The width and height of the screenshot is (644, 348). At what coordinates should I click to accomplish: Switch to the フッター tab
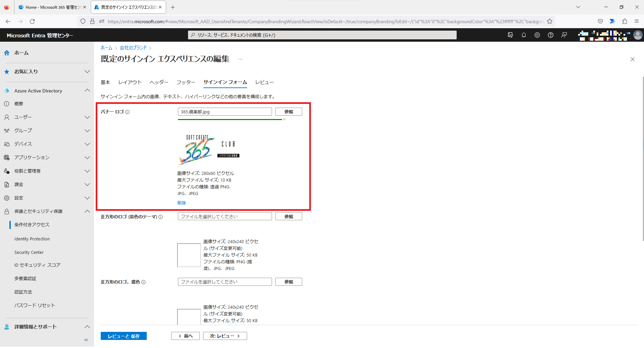tap(186, 82)
